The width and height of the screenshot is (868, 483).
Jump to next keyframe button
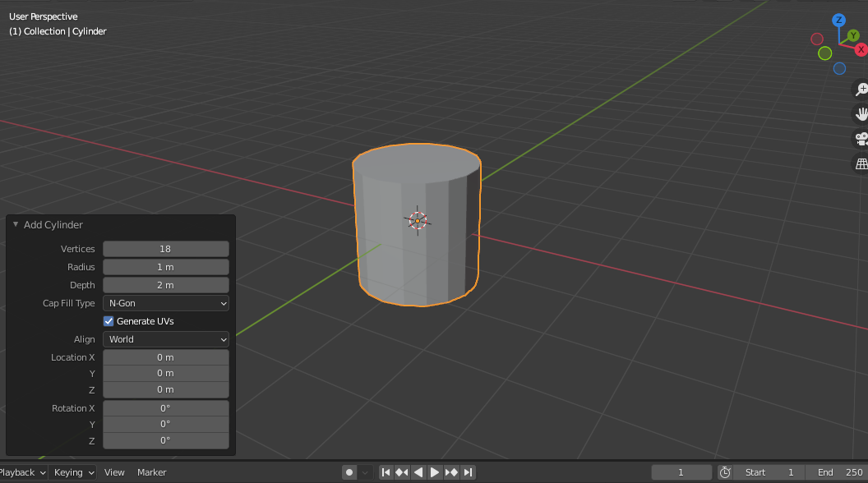451,472
